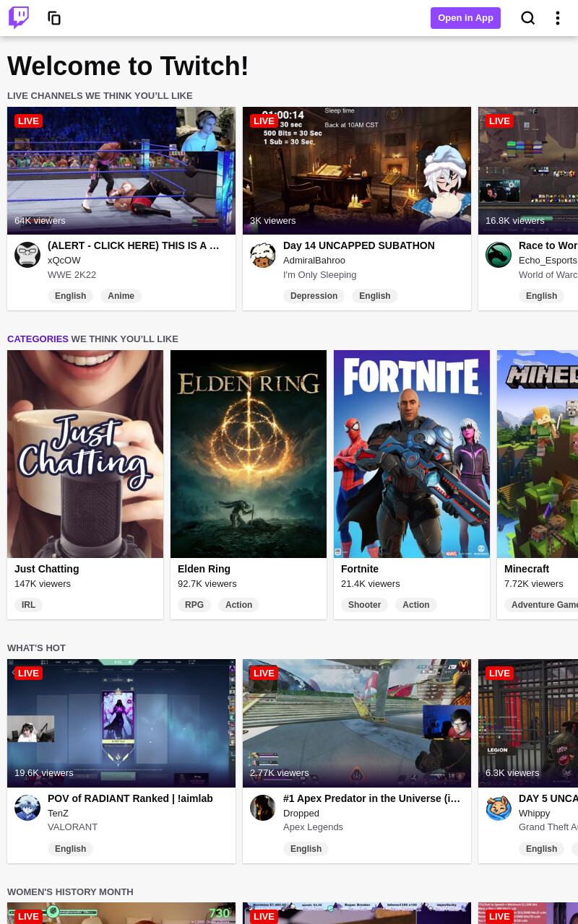This screenshot has width=578, height=924.
Task: Click the Twitch logo icon
Action: tap(19, 18)
